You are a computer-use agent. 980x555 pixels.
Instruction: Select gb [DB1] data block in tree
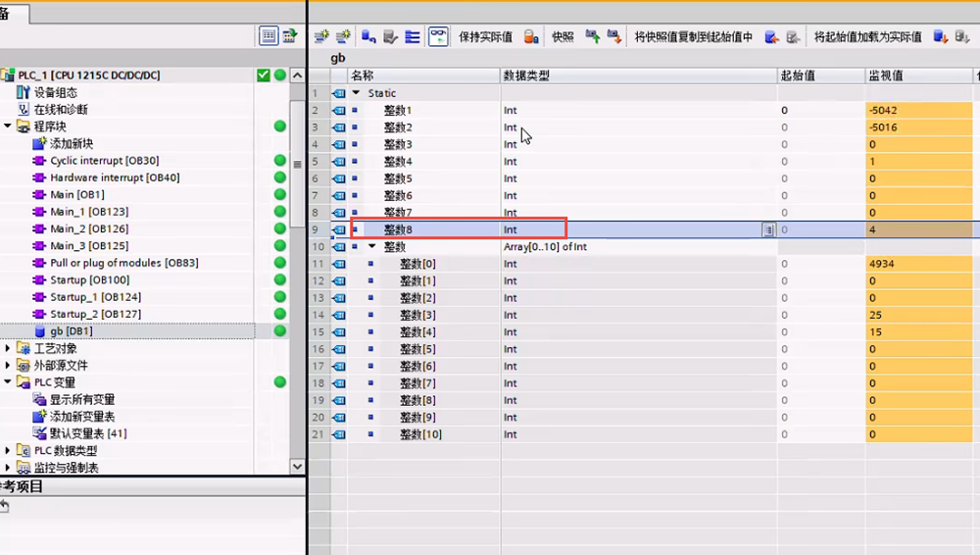pyautogui.click(x=71, y=331)
